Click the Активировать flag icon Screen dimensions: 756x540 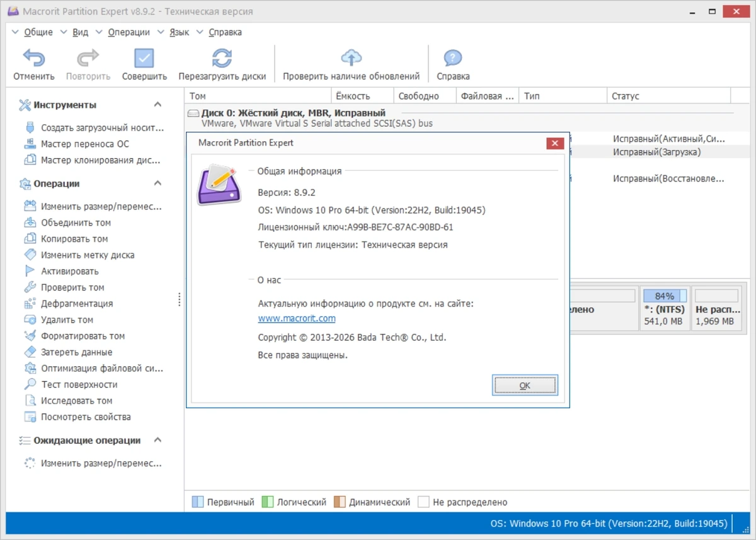coord(30,271)
